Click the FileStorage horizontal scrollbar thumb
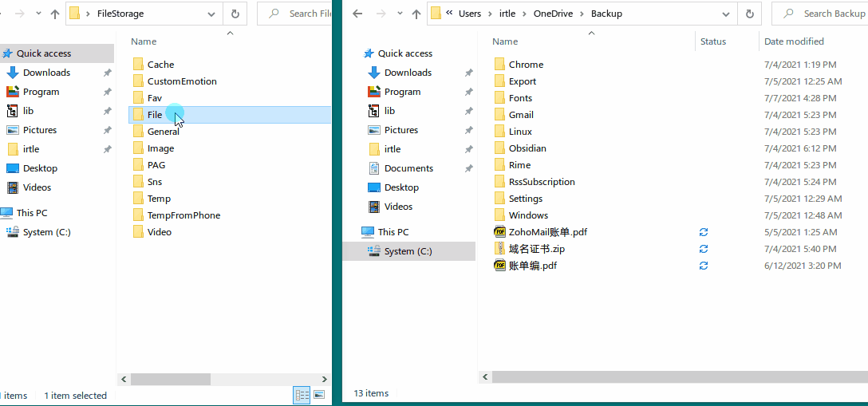The image size is (868, 406). [x=170, y=380]
